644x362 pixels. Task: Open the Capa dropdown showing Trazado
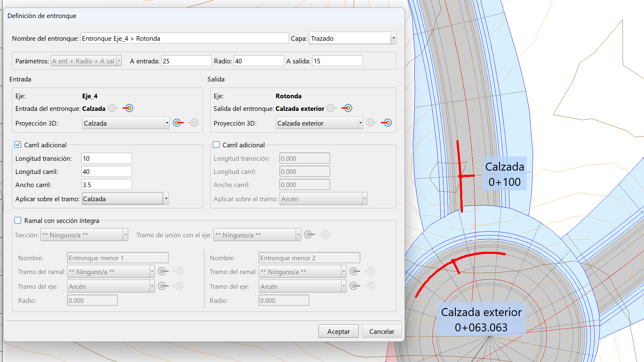pyautogui.click(x=393, y=38)
